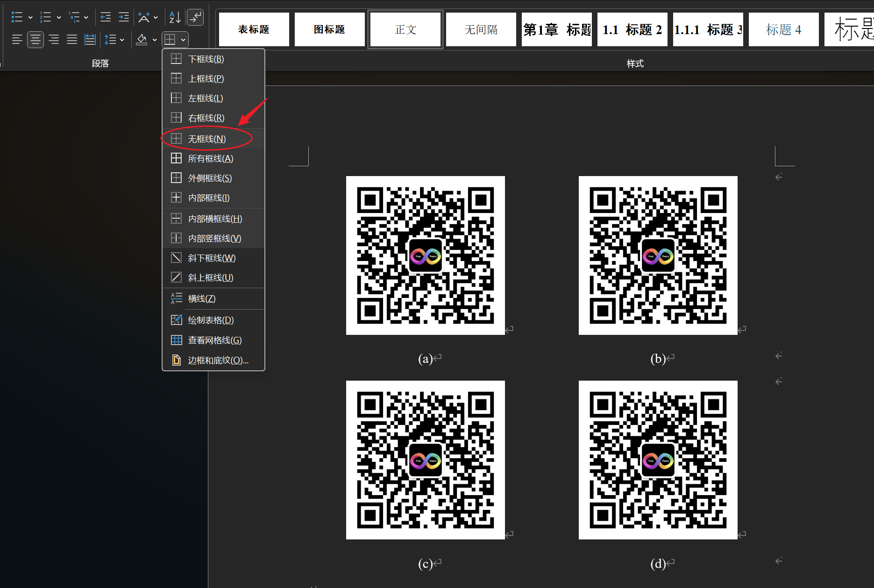Screen dimensions: 874x588
Task: Apply the 图标题 style
Action: pyautogui.click(x=330, y=29)
